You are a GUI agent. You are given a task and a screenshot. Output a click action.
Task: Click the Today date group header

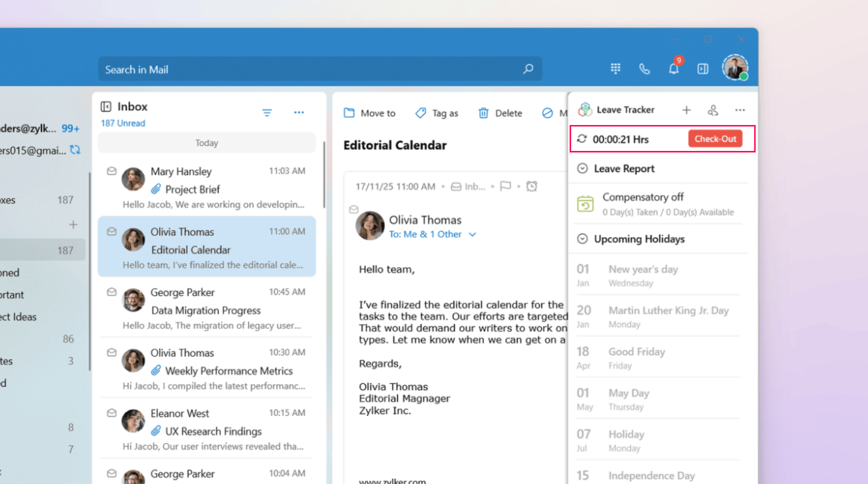pyautogui.click(x=207, y=143)
